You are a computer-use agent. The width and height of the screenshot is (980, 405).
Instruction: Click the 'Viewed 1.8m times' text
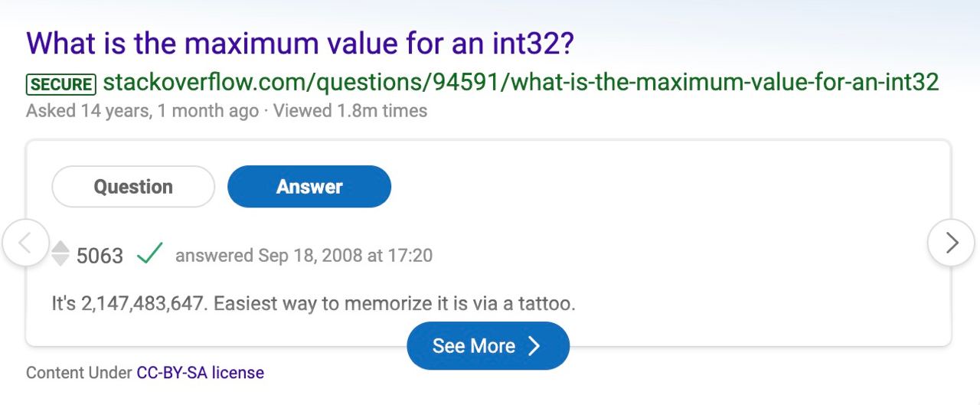[x=350, y=111]
